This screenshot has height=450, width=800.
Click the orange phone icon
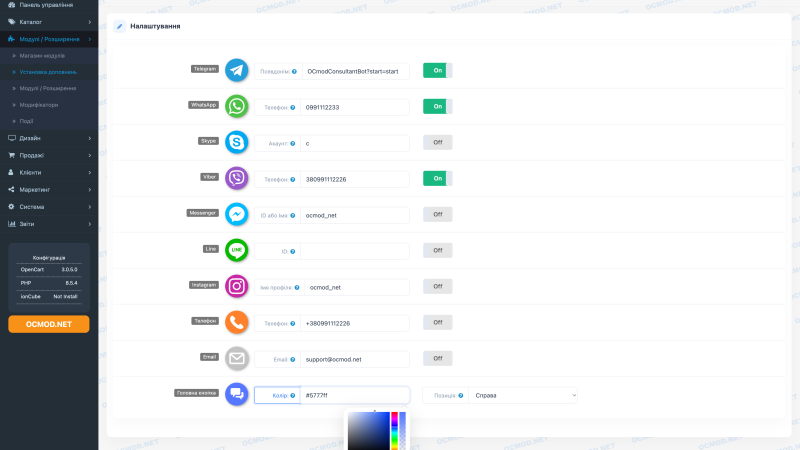(237, 322)
